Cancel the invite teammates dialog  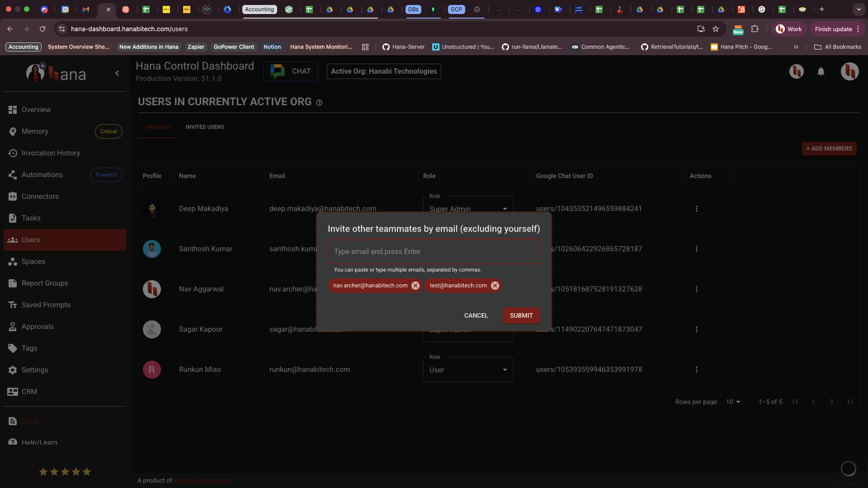click(x=476, y=315)
